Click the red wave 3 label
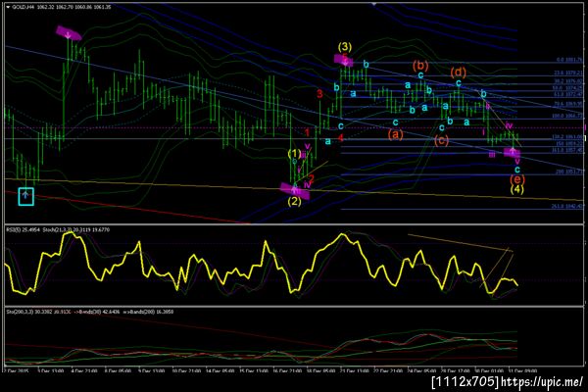The height and width of the screenshot is (392, 588). (x=319, y=94)
